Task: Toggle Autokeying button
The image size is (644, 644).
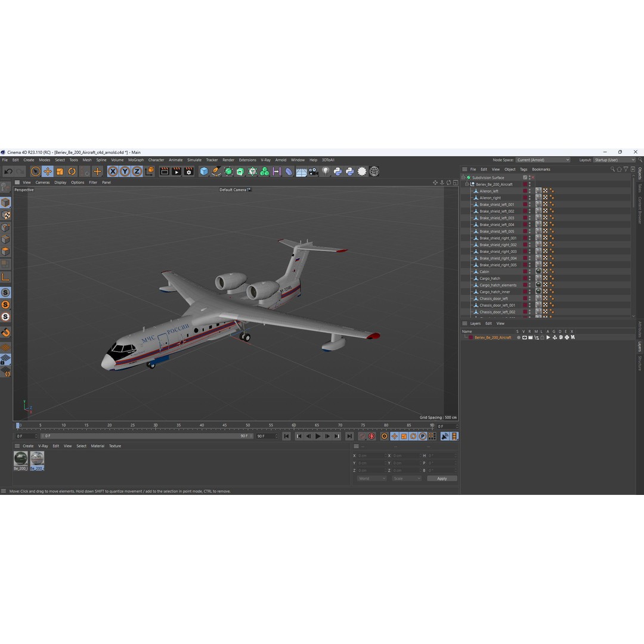Action: click(x=371, y=436)
